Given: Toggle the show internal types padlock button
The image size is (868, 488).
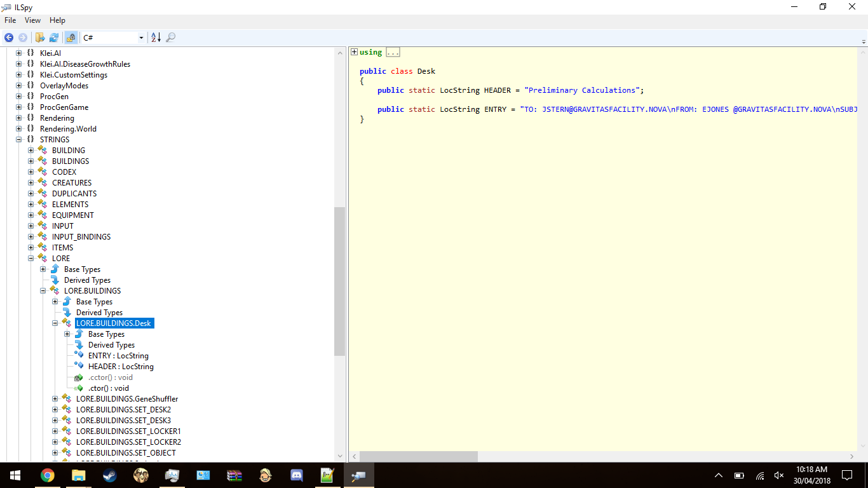Looking at the screenshot, I should pos(71,38).
